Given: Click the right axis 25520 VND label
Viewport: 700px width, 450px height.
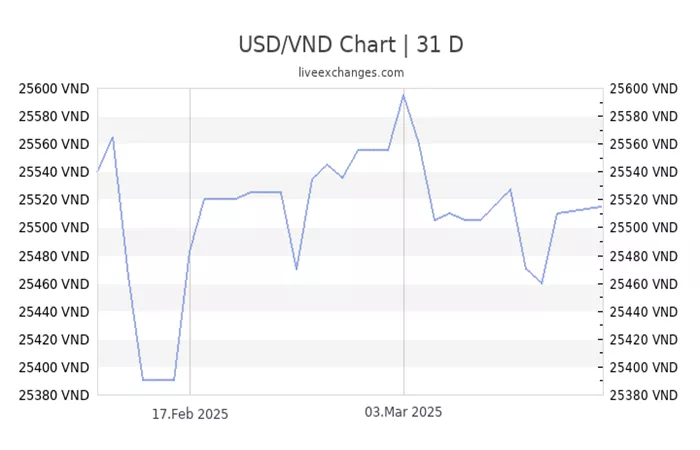Looking at the screenshot, I should click(644, 200).
